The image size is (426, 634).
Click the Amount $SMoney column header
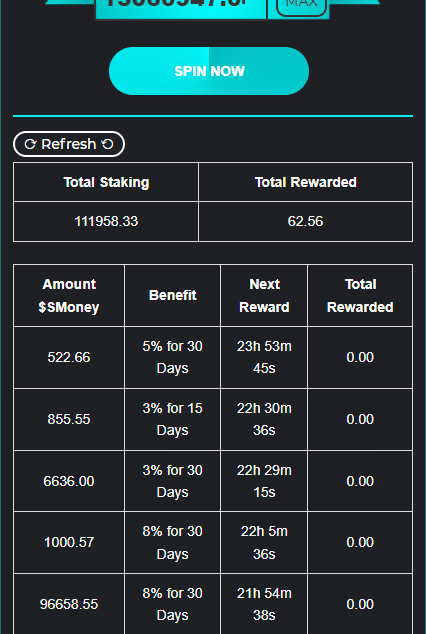[69, 296]
